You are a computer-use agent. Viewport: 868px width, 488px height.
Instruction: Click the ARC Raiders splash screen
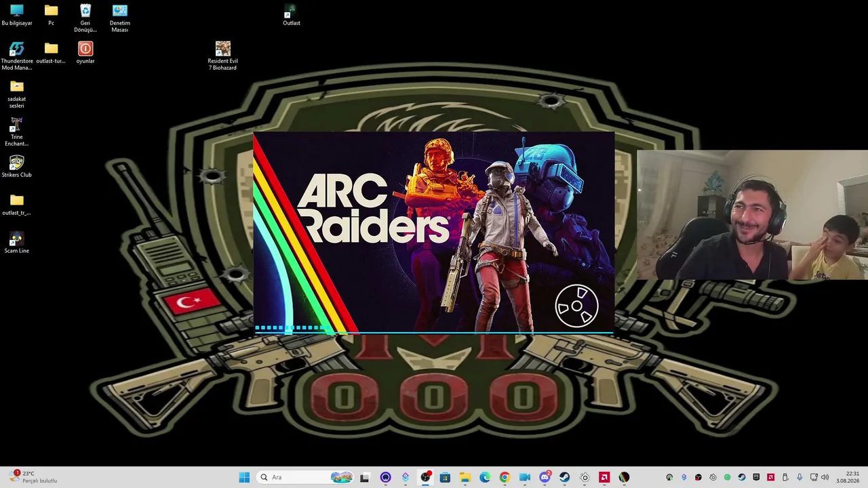[x=434, y=233]
